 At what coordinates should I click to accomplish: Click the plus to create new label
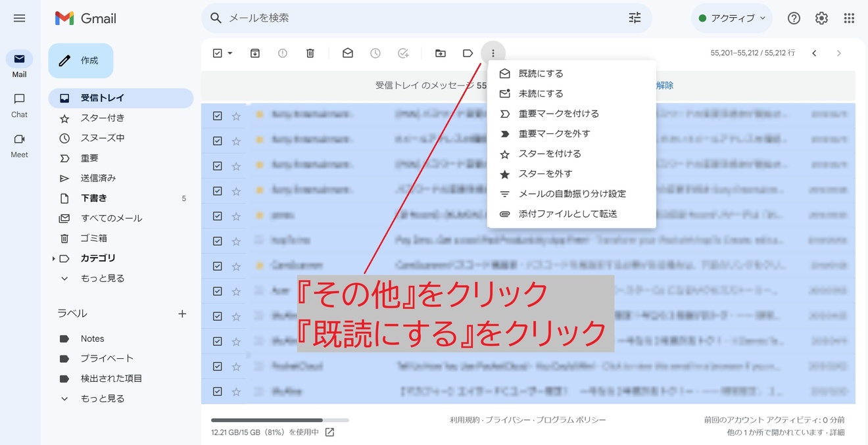(182, 314)
